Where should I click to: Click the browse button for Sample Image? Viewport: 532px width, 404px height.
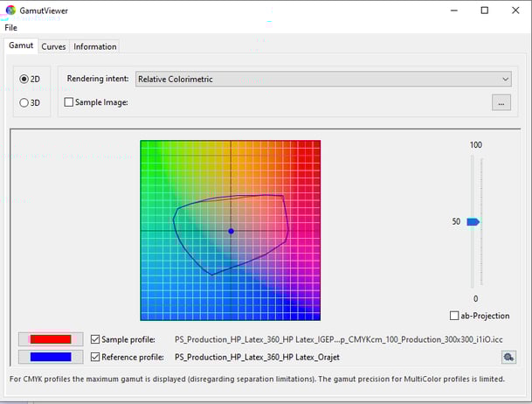501,102
